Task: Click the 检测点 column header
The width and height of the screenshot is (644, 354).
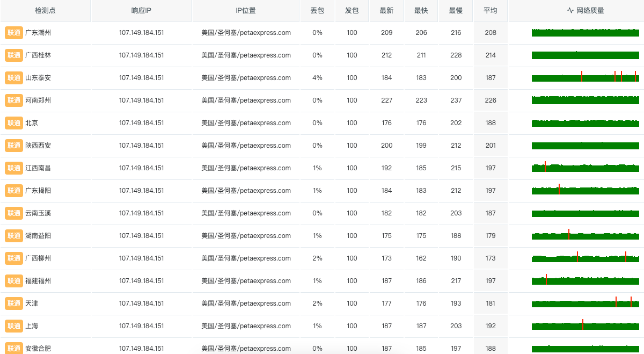Action: (x=46, y=11)
